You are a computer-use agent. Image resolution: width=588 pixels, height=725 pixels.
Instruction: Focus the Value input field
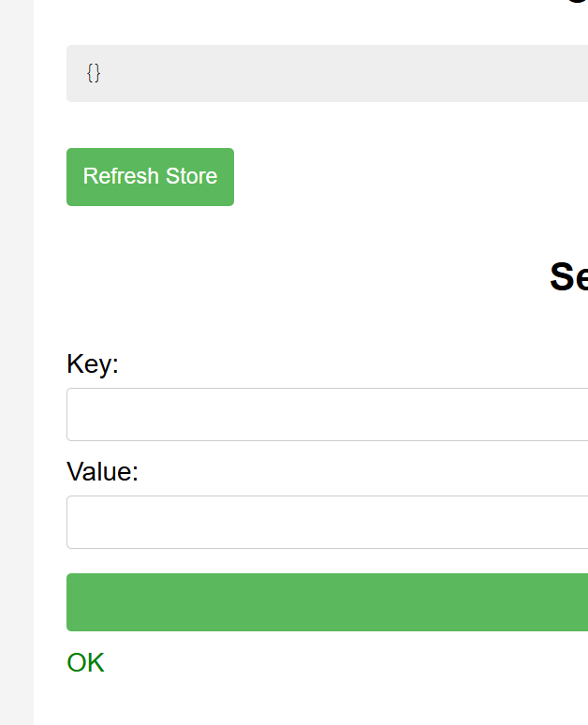(x=327, y=522)
